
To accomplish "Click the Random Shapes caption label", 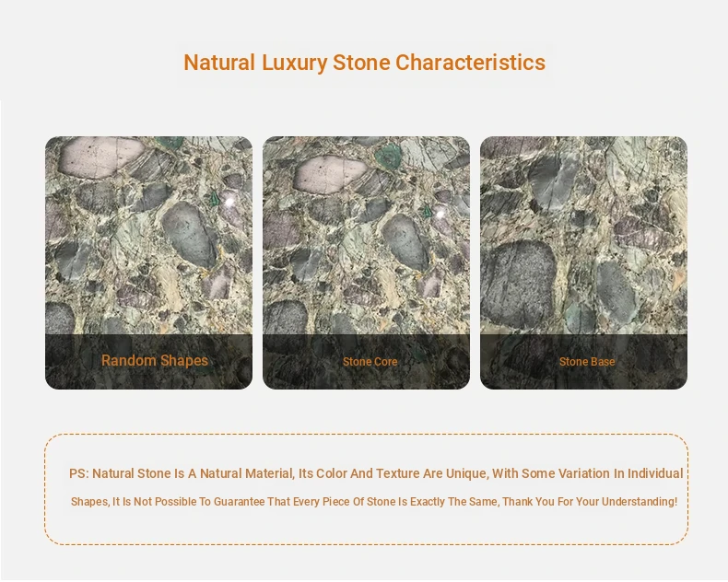I will [x=155, y=361].
